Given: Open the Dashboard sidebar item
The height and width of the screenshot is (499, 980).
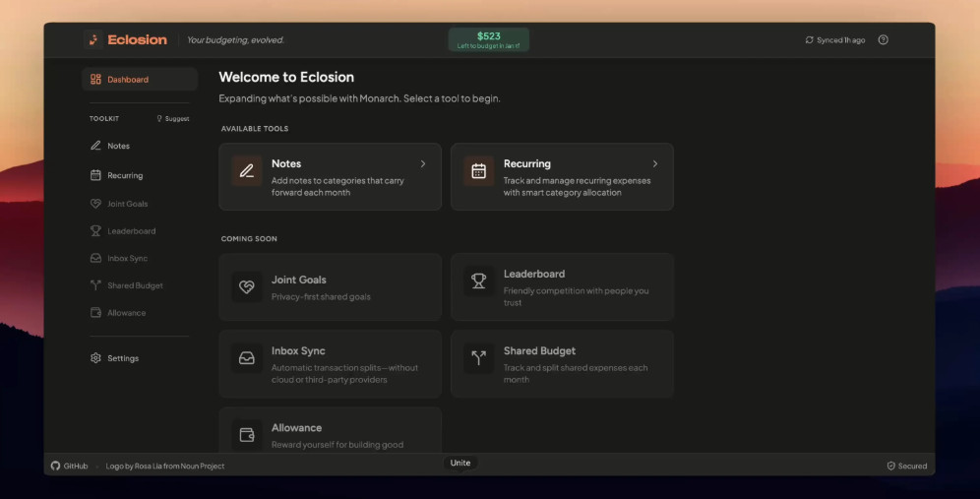Looking at the screenshot, I should click(140, 80).
